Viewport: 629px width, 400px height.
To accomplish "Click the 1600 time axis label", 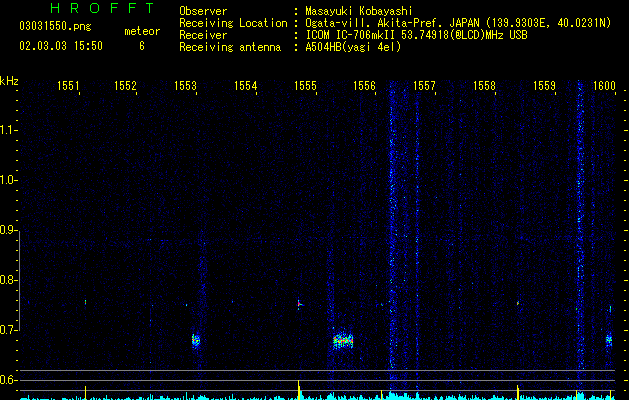I will pyautogui.click(x=604, y=86).
